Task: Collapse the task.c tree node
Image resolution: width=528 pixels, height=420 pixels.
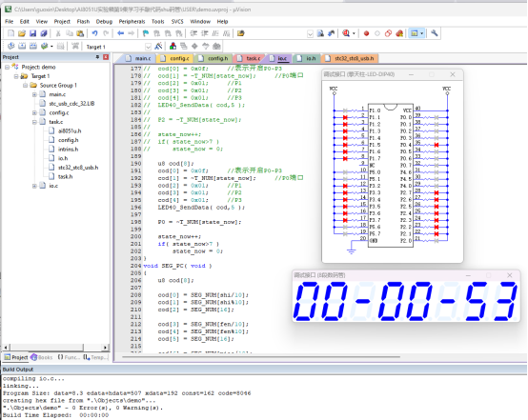Action: click(x=34, y=122)
